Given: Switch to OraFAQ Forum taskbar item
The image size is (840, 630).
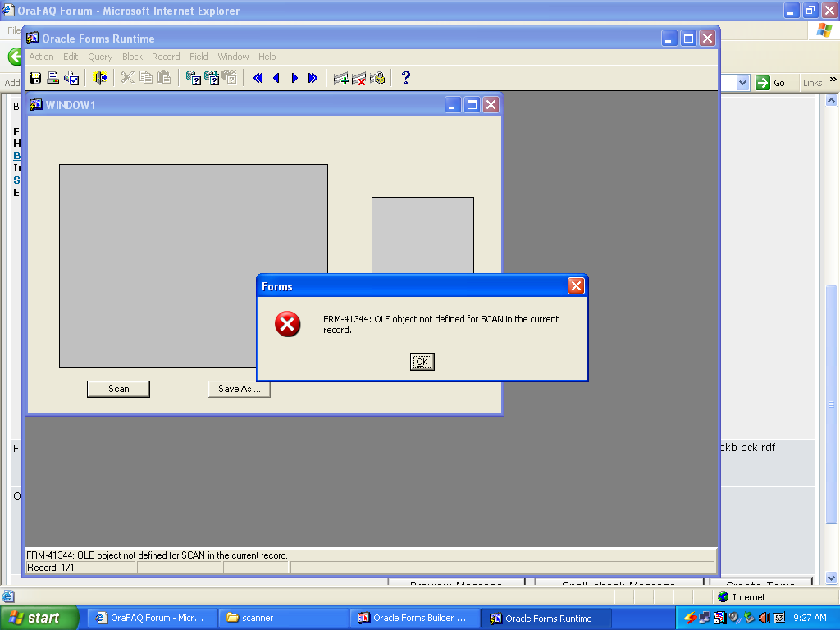Looking at the screenshot, I should (152, 619).
